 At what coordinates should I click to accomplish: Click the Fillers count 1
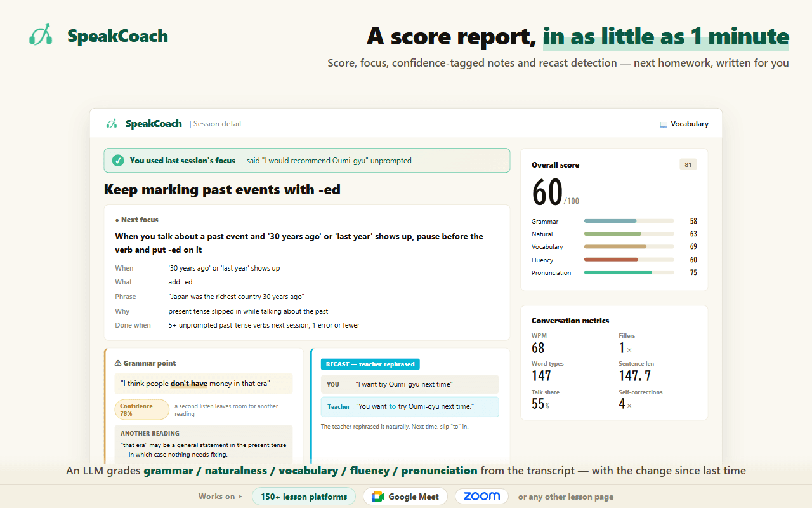point(622,348)
